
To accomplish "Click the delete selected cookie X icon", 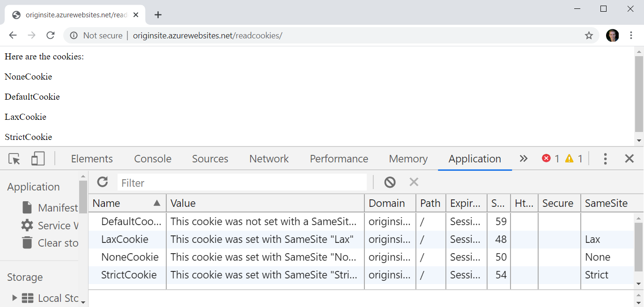I will click(x=414, y=182).
